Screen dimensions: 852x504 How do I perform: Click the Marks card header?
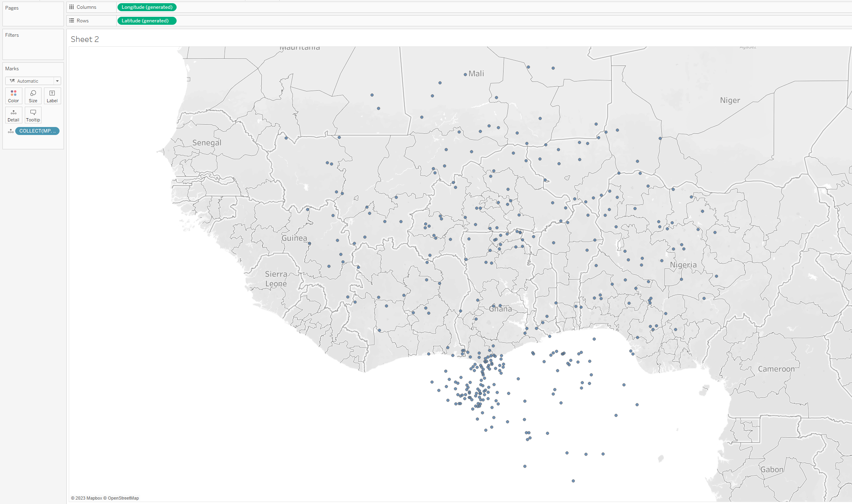(x=12, y=69)
